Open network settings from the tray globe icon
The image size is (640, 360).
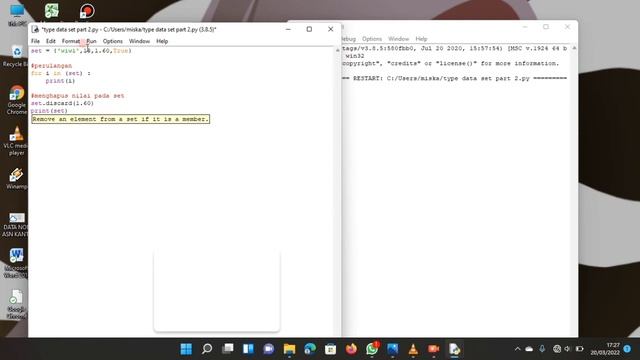click(557, 349)
